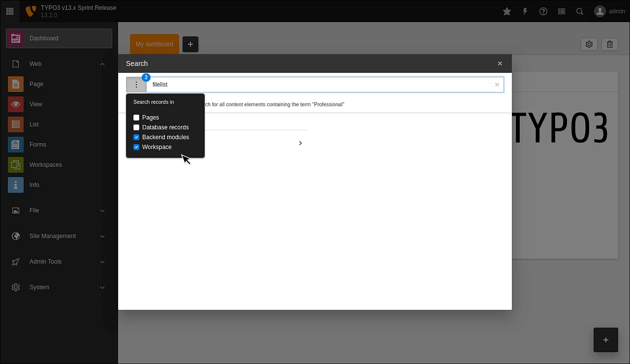Check the Database records option
Screen dimensions: 630x364
tap(136, 127)
